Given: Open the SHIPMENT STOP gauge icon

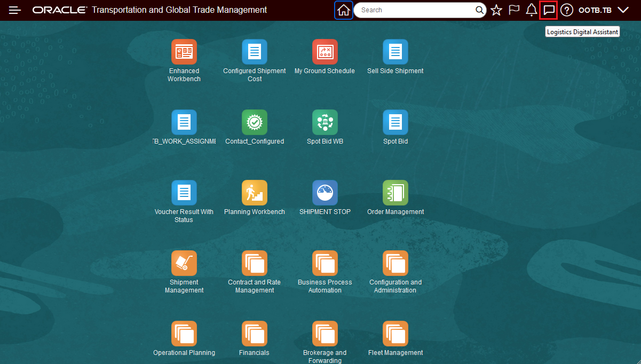Looking at the screenshot, I should tap(325, 193).
